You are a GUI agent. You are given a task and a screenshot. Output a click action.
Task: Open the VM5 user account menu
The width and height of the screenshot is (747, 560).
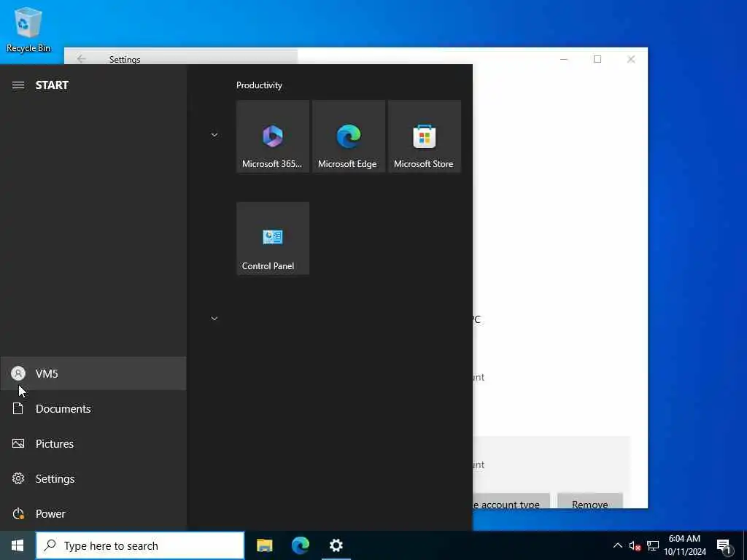pos(93,374)
